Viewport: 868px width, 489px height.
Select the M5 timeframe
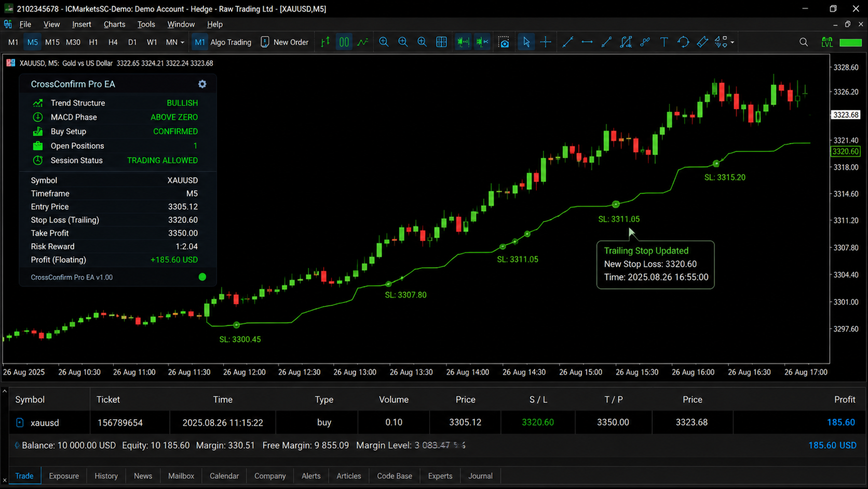tap(33, 42)
